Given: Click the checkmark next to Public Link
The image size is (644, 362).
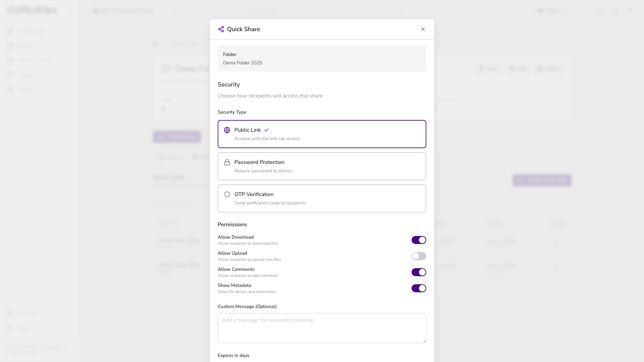Looking at the screenshot, I should 266,130.
